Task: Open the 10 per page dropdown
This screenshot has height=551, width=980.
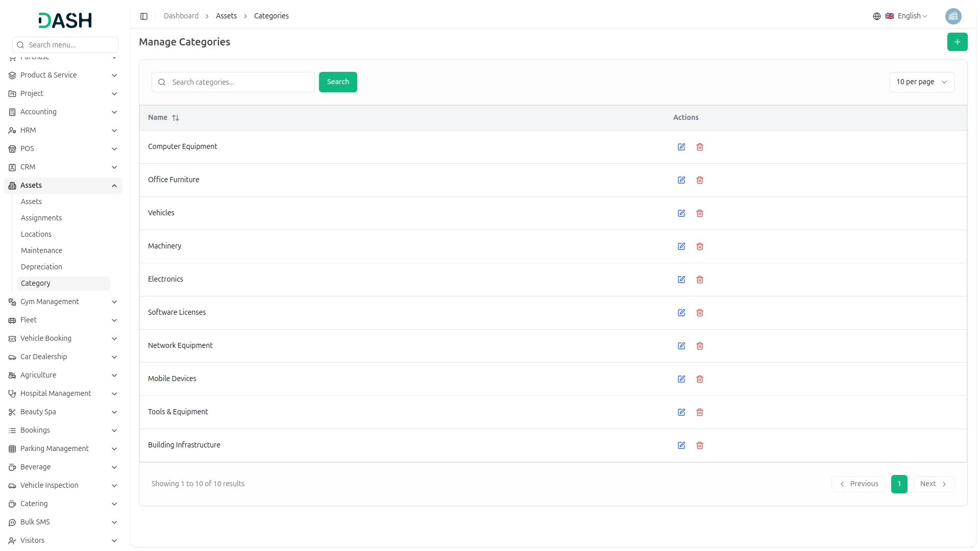Action: click(922, 82)
